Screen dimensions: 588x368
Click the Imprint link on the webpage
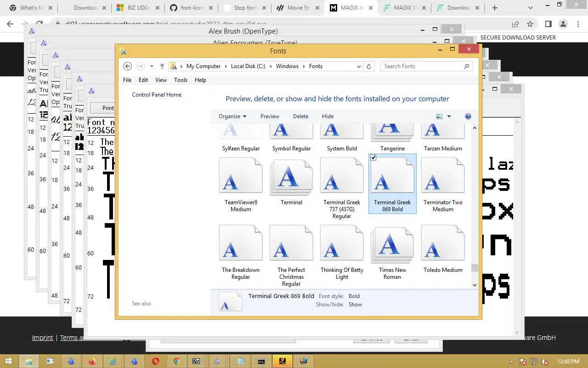pyautogui.click(x=42, y=338)
